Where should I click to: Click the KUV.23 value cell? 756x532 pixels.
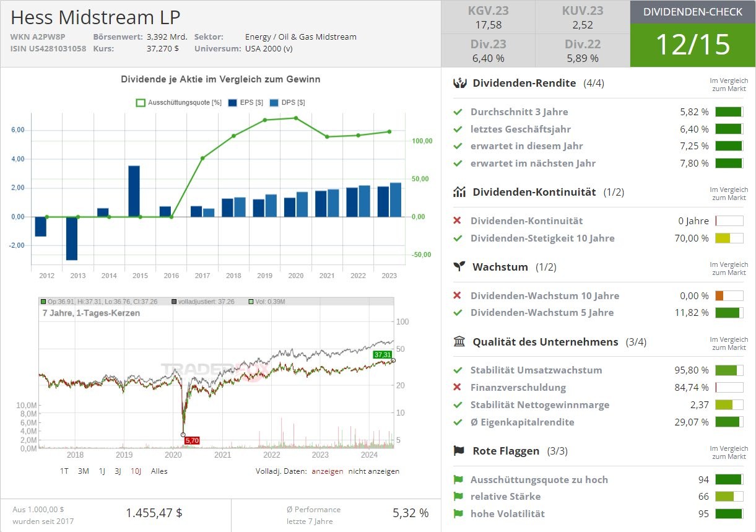pyautogui.click(x=582, y=17)
